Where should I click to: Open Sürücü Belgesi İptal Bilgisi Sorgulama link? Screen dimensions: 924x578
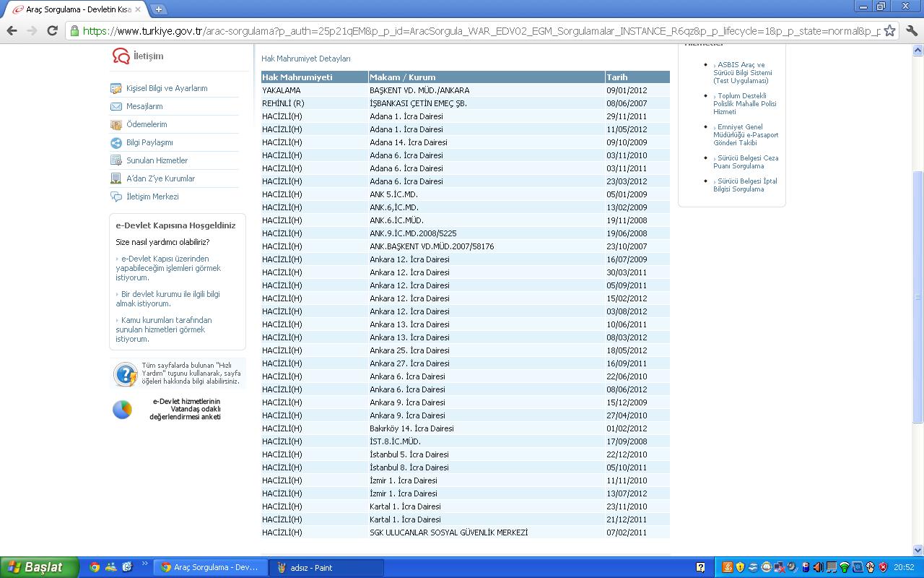[745, 185]
